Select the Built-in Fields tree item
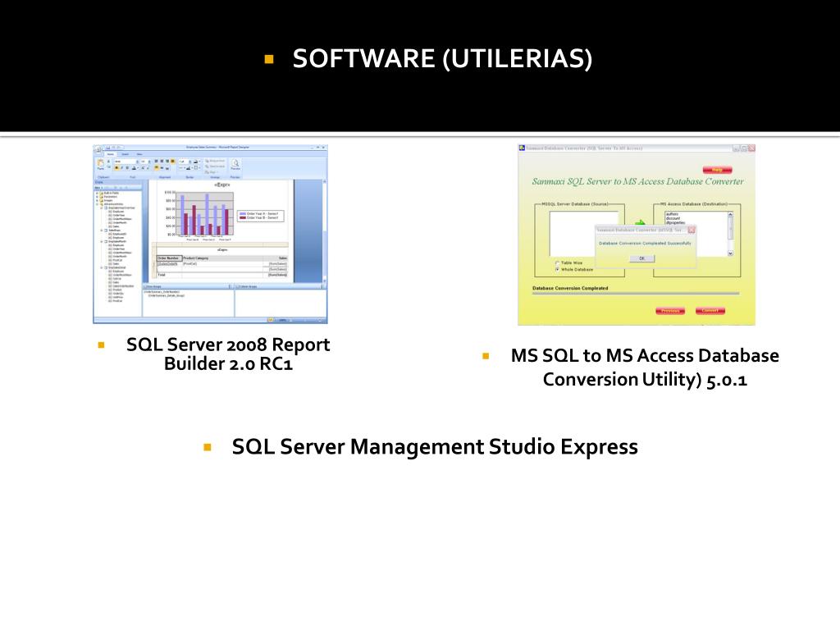 pos(112,193)
